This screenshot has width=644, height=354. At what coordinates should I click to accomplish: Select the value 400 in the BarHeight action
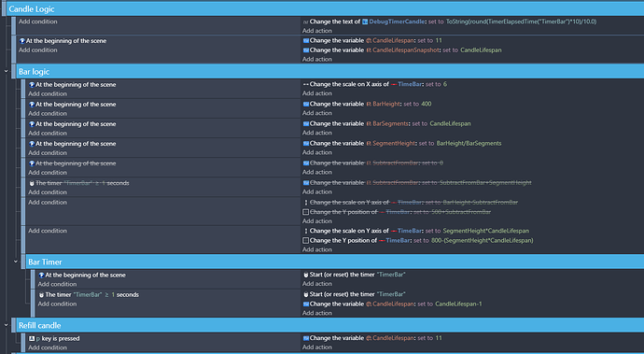427,104
